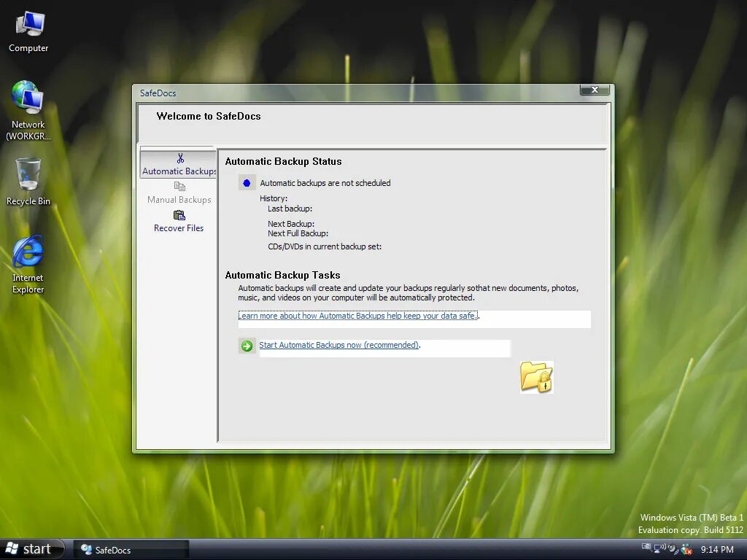Click the network connection tray icon
This screenshot has height=560, width=747.
[x=659, y=548]
